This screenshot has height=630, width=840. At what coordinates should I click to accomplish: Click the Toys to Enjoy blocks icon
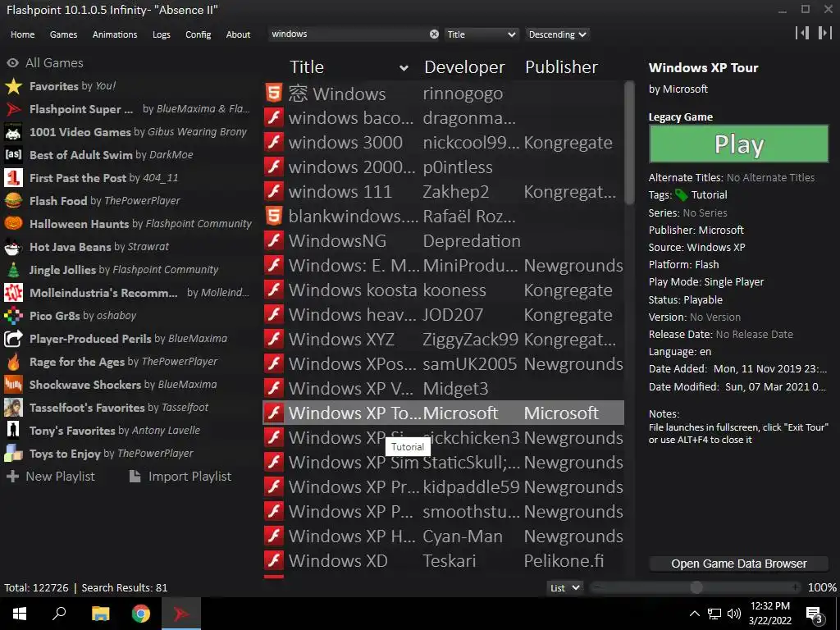[x=13, y=453]
